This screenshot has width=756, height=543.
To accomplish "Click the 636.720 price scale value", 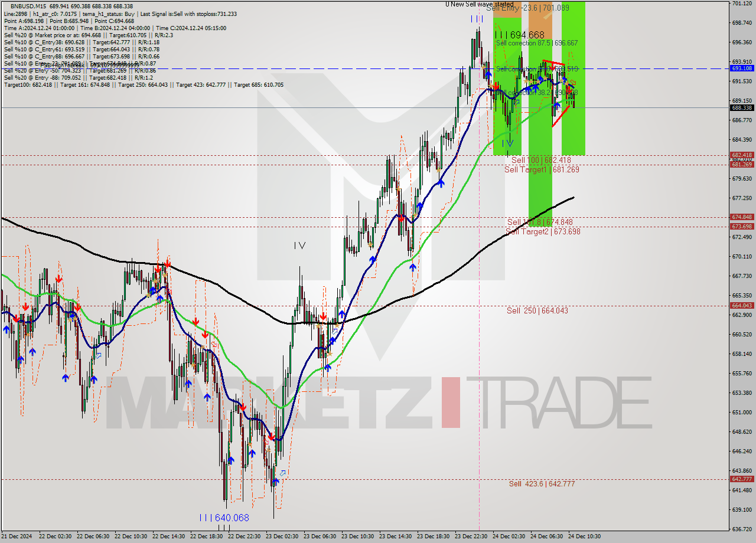I will point(742,529).
